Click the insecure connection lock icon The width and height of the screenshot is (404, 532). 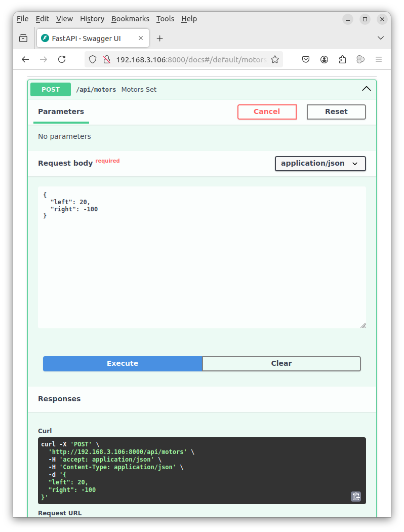pos(107,60)
